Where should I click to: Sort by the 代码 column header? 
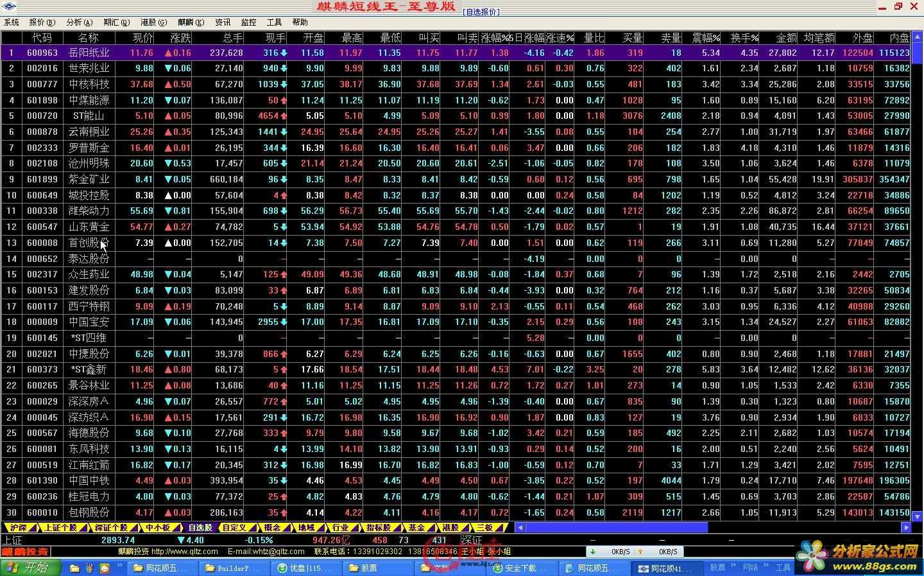[x=42, y=38]
